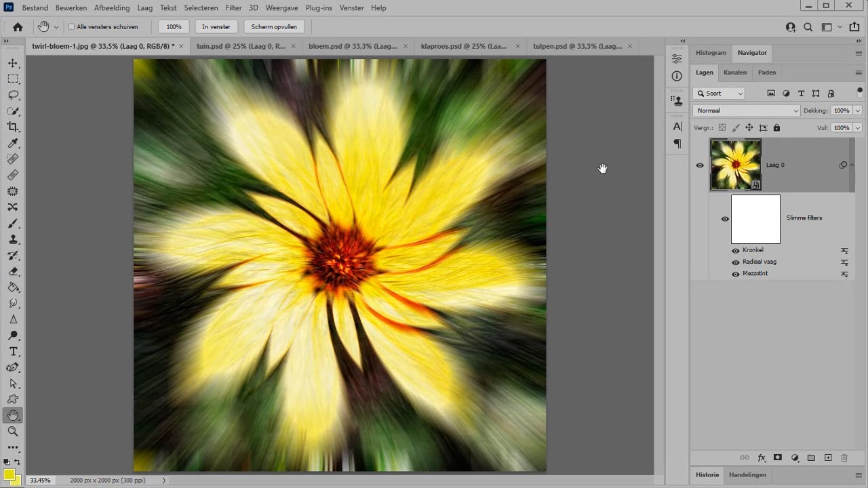
Task: Select the Hand tool in toolbar
Action: click(x=13, y=415)
